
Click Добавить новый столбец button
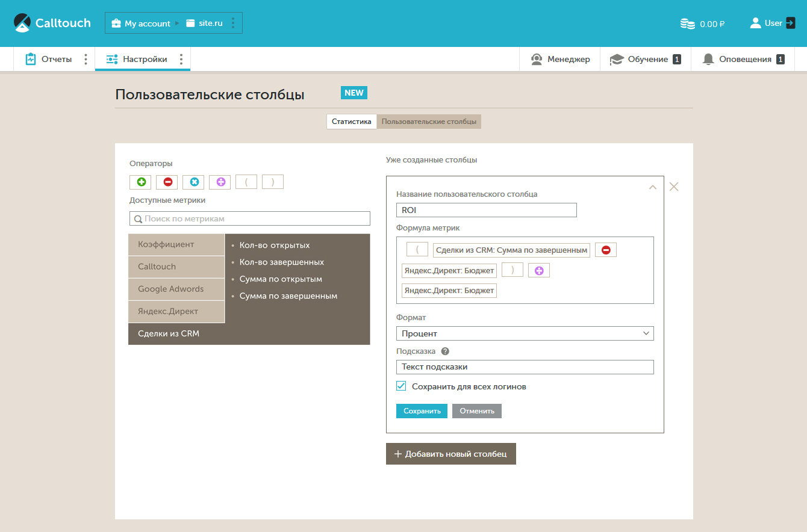pyautogui.click(x=450, y=454)
